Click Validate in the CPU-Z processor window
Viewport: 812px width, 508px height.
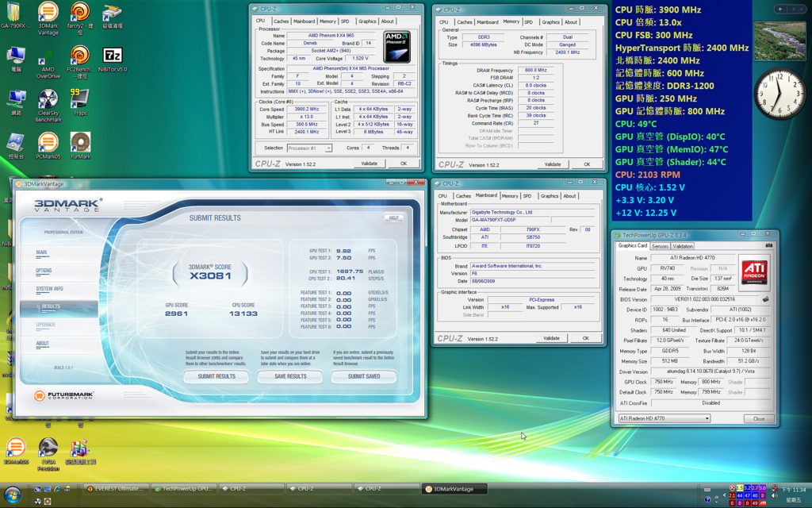point(370,164)
